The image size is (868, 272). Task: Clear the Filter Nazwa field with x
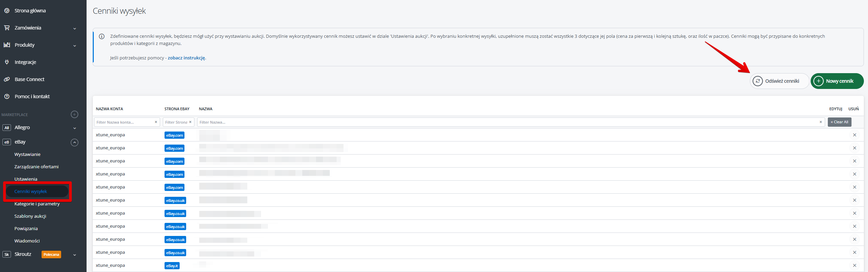tap(821, 122)
